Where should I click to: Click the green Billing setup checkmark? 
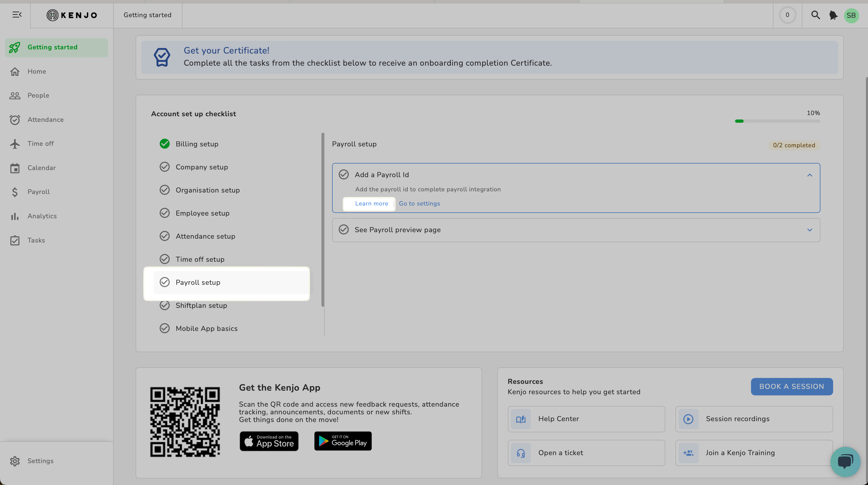click(165, 144)
